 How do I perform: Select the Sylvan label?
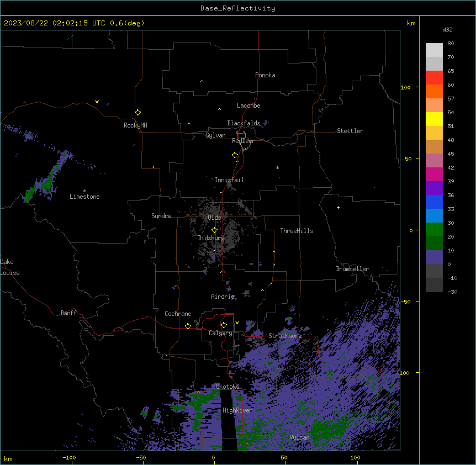[x=215, y=135]
